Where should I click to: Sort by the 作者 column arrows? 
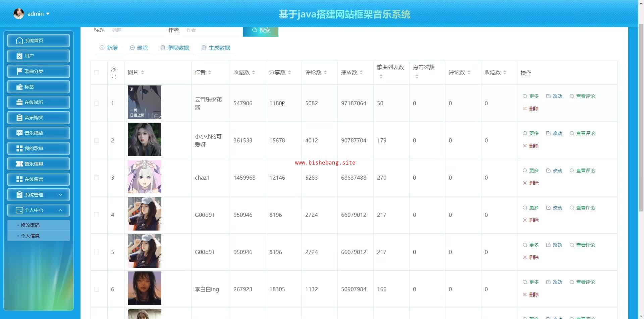coord(210,72)
